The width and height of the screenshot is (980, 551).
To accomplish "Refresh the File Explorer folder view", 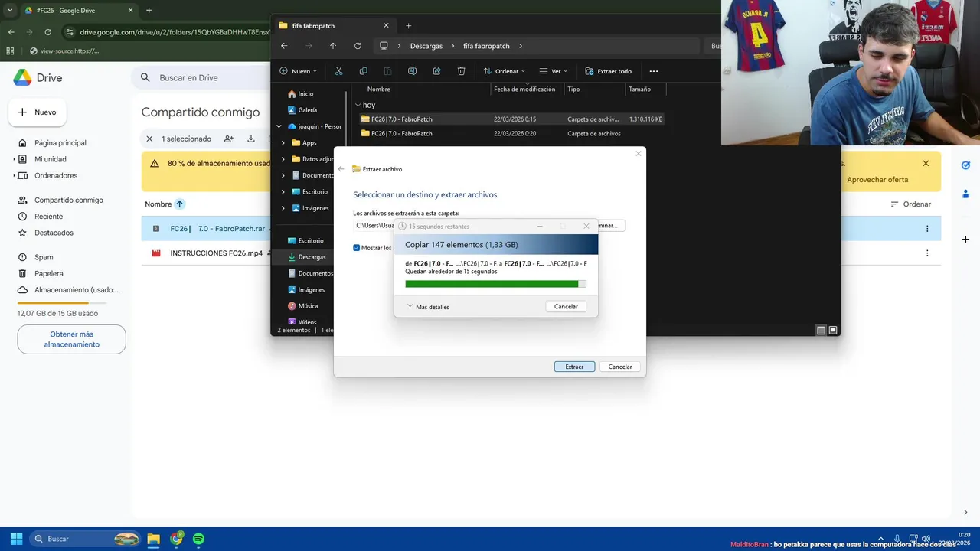I will (358, 46).
